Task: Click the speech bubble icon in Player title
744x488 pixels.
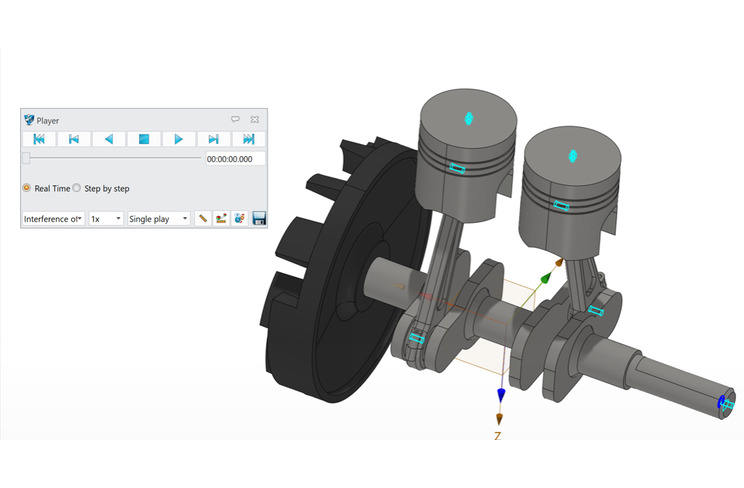Action: point(235,119)
